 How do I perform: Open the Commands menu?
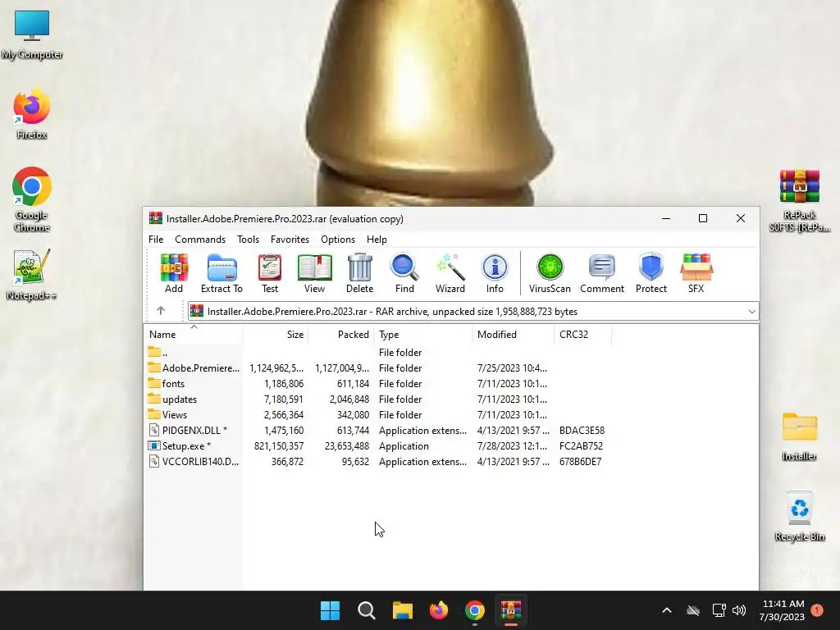coord(200,240)
